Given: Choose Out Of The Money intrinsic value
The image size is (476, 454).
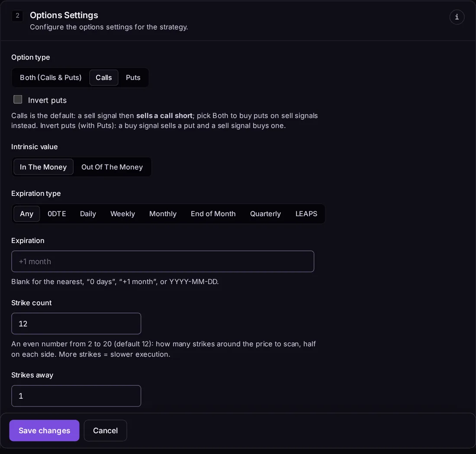Looking at the screenshot, I should pyautogui.click(x=112, y=167).
